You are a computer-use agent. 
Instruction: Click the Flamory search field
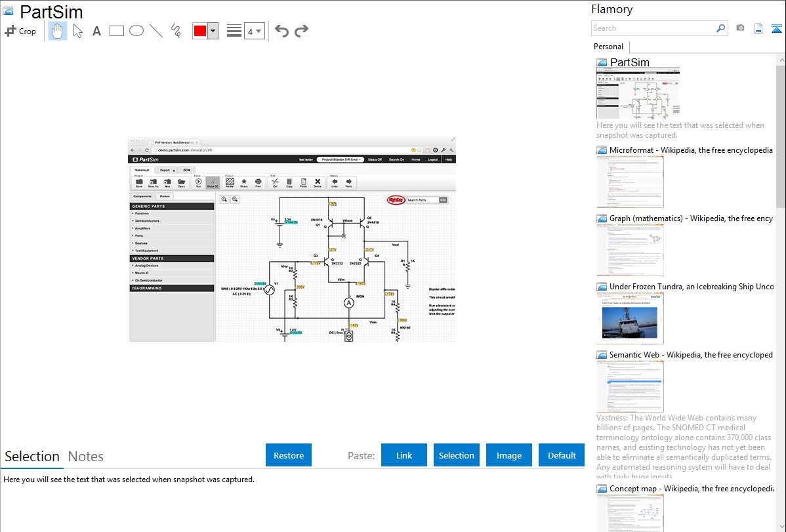(653, 28)
